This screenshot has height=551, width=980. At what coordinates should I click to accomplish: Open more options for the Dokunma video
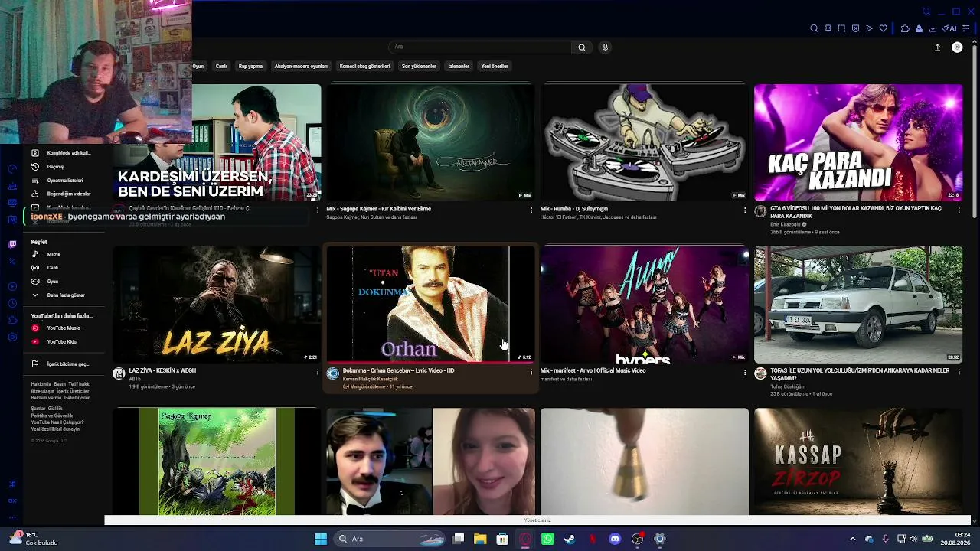pyautogui.click(x=531, y=372)
